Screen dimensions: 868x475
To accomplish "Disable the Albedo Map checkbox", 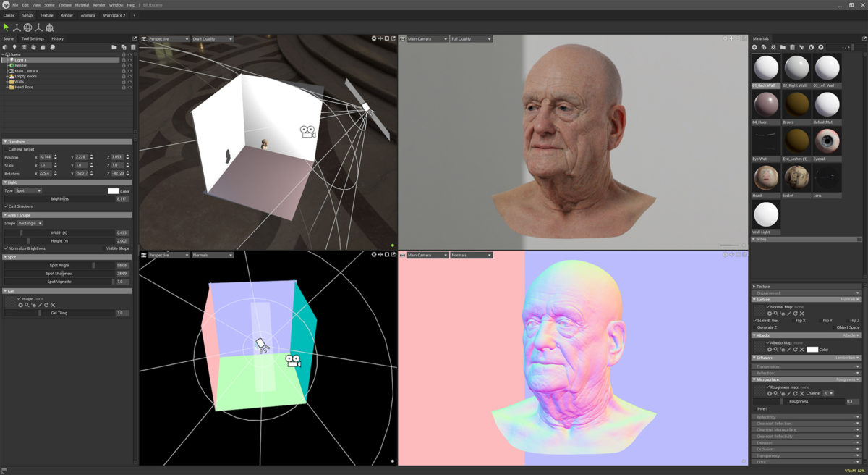I will (769, 342).
